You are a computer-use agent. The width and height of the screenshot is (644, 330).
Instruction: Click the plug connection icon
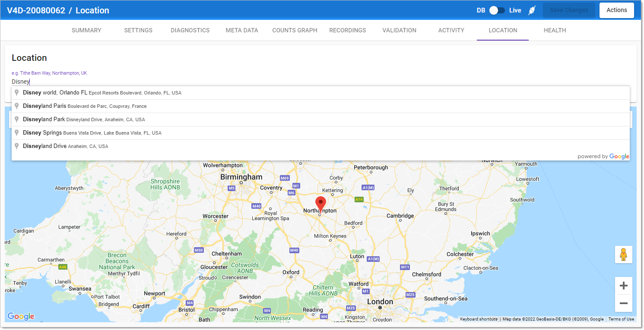click(x=532, y=10)
